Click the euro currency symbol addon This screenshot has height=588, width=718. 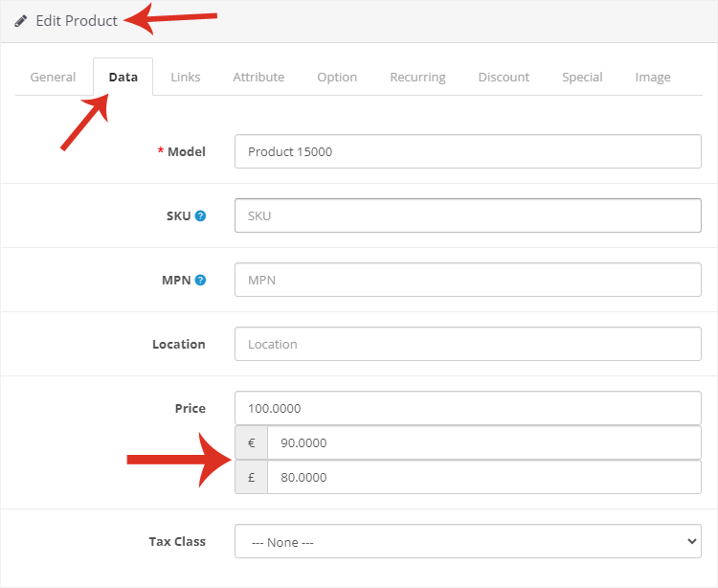(x=251, y=443)
